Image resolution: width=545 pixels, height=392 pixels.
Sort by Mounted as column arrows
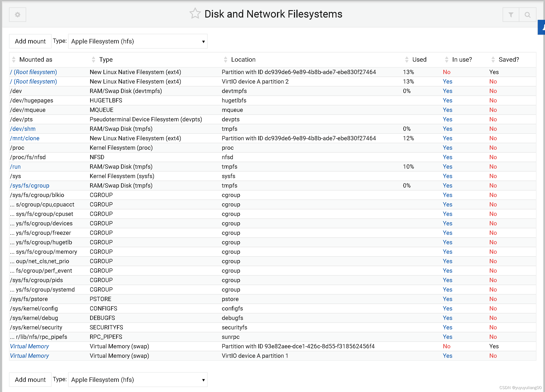coord(14,59)
